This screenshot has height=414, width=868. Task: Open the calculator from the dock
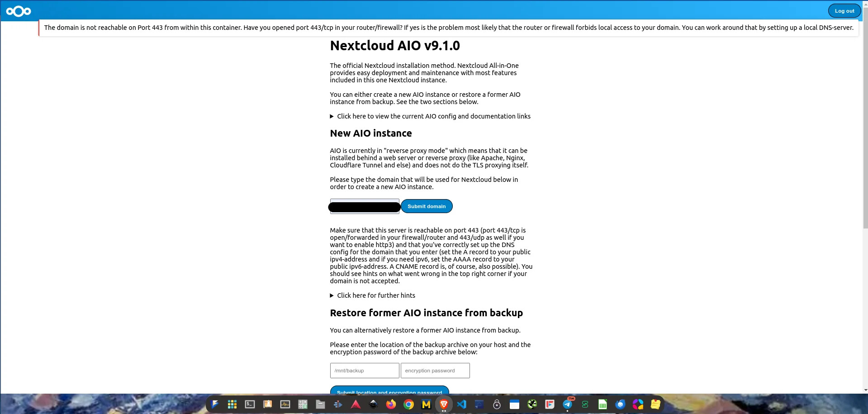(303, 404)
